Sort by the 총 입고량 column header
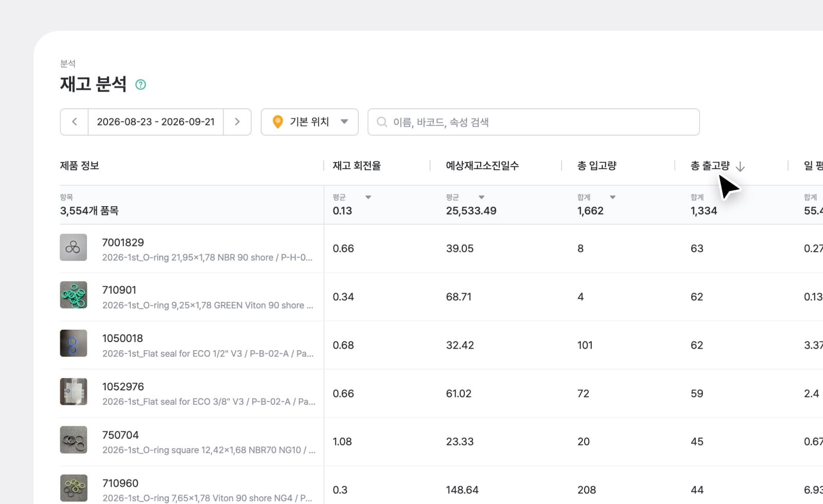This screenshot has height=504, width=823. [597, 166]
